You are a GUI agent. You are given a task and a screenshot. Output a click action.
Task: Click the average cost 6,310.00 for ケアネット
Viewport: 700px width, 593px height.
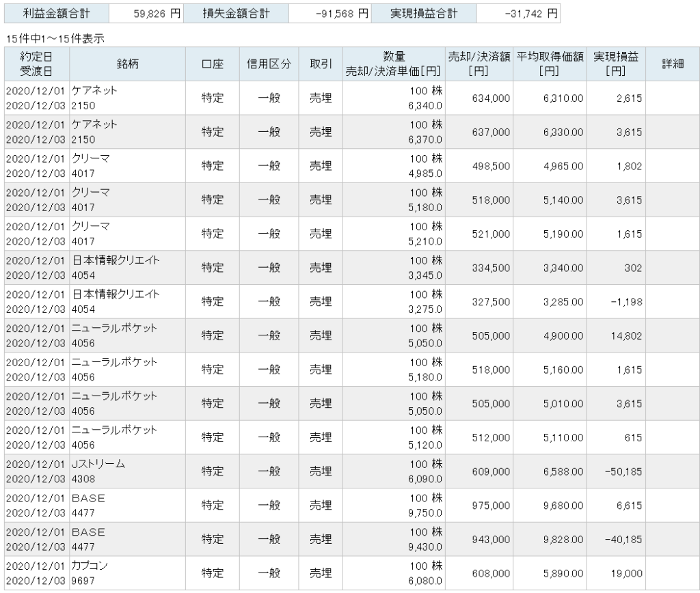coord(563,98)
